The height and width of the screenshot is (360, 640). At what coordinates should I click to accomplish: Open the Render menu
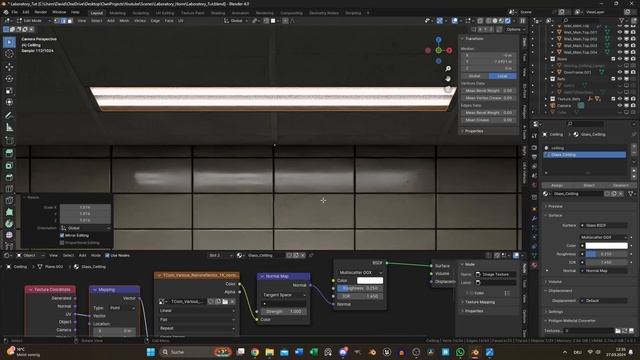pos(40,12)
